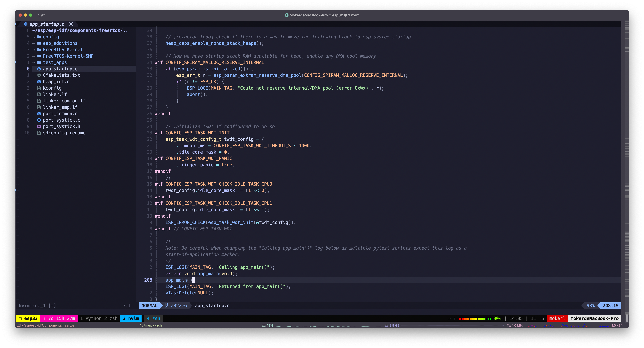Click the MokerdeMacBook-Pro hostname segment
Image resolution: width=644 pixels, height=348 pixels.
pyautogui.click(x=594, y=318)
